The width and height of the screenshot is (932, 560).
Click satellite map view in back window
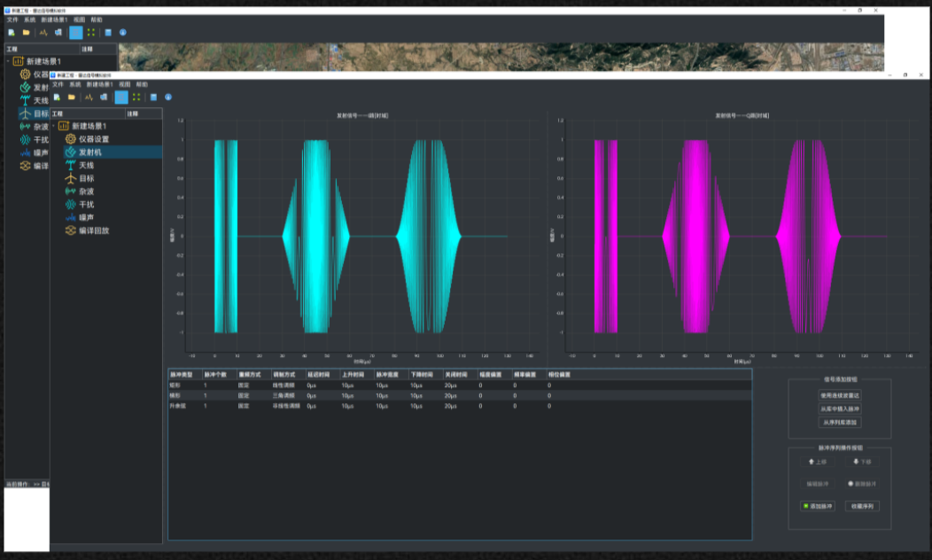[x=501, y=57]
